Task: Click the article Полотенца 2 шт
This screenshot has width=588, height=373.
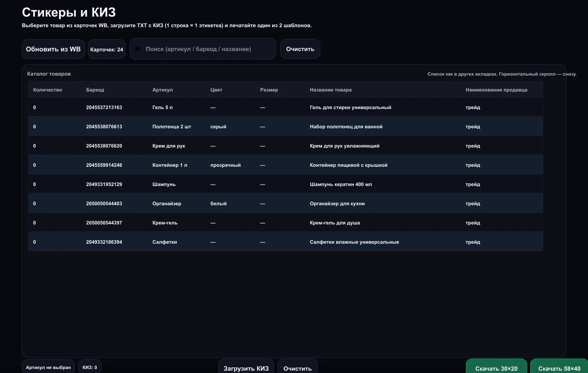Action: click(x=172, y=127)
